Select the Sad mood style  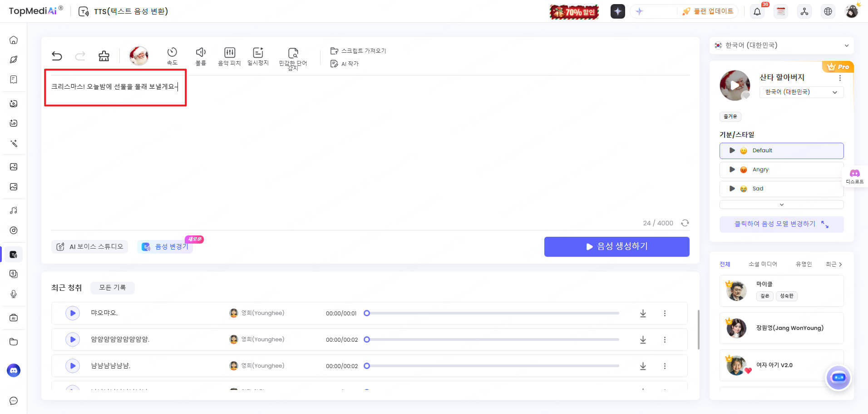point(781,189)
